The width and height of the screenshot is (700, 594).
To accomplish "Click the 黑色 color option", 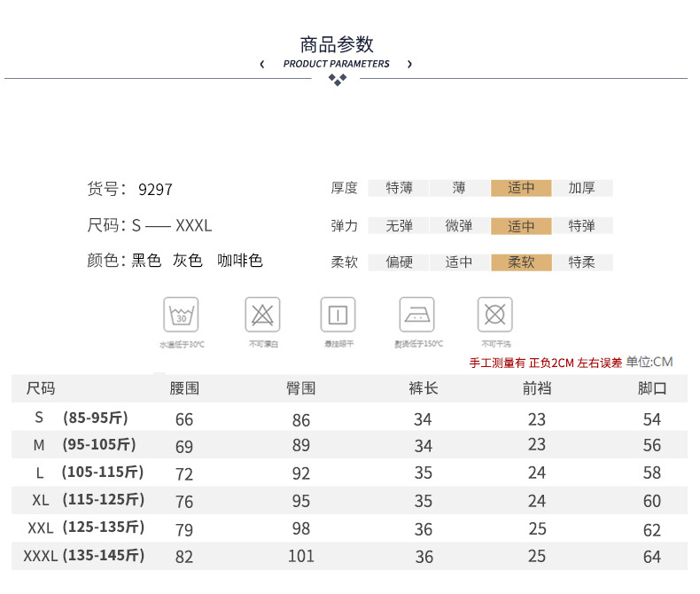I will tap(146, 261).
